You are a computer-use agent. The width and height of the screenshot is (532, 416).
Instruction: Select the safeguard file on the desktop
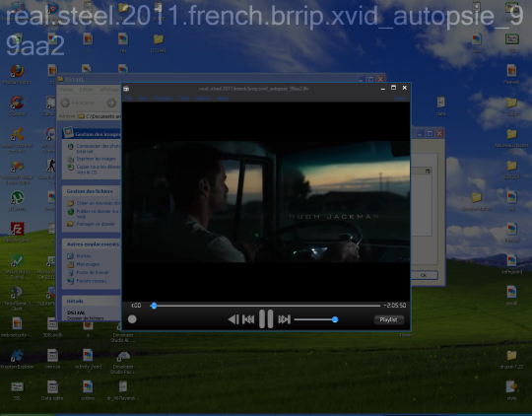click(511, 264)
